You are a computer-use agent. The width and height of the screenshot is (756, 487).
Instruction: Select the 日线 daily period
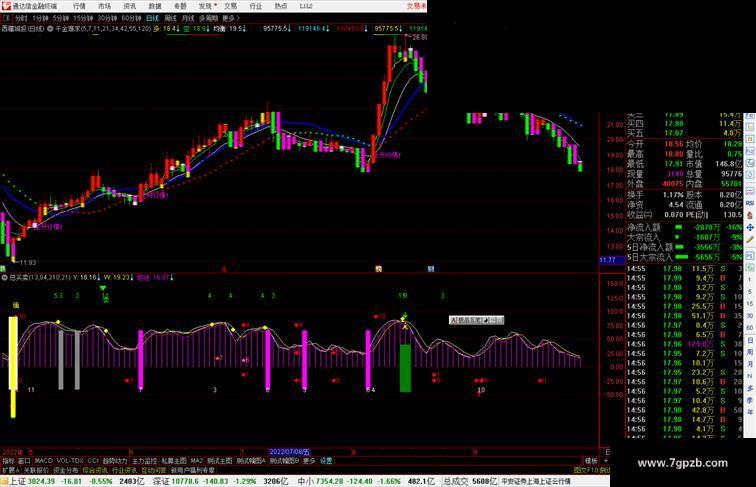[152, 18]
